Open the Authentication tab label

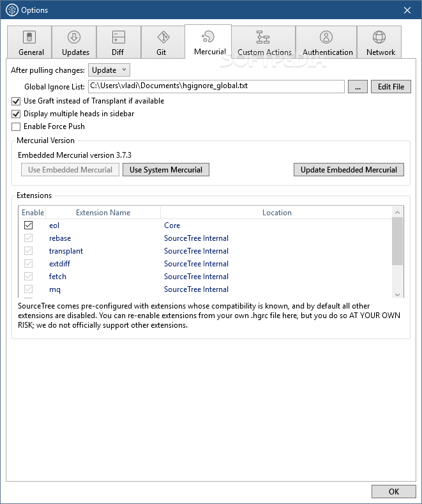click(328, 52)
